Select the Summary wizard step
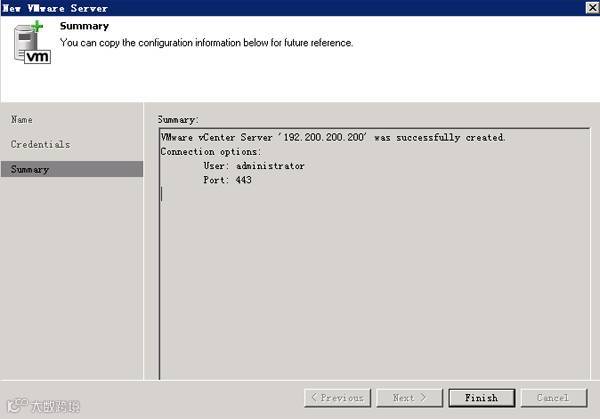The image size is (600, 419). tap(72, 169)
